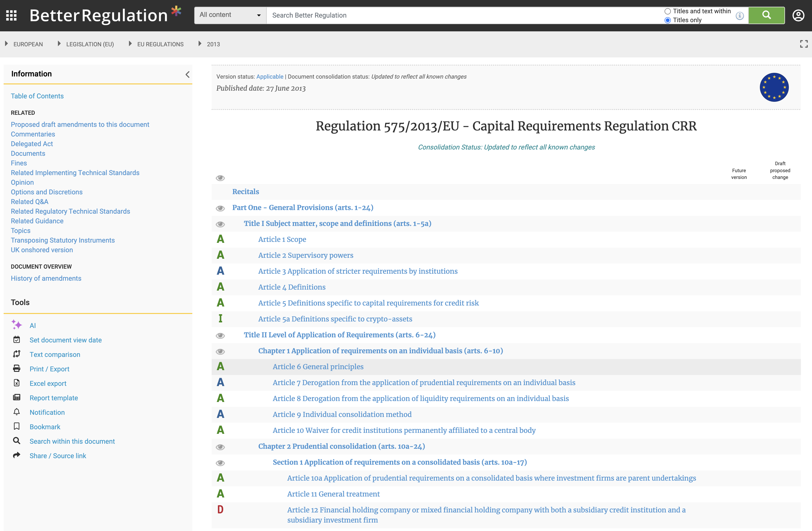This screenshot has width=812, height=531.
Task: Open the LEGISLATION (EU) breadcrumb item
Action: pyautogui.click(x=90, y=44)
